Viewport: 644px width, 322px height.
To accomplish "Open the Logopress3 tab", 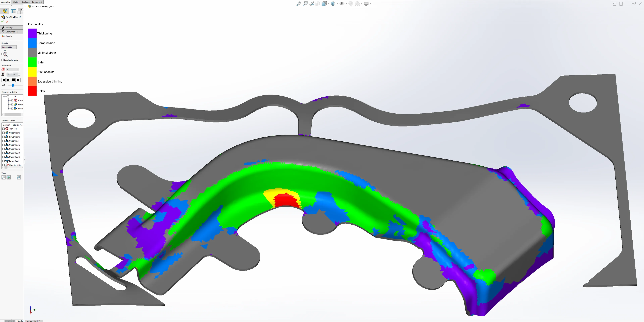I will point(37,2).
